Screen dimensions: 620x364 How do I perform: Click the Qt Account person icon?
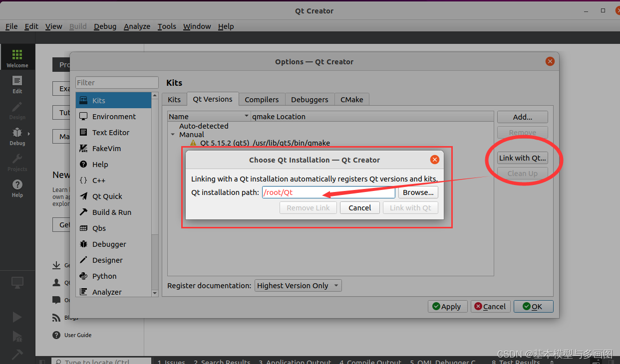56,283
